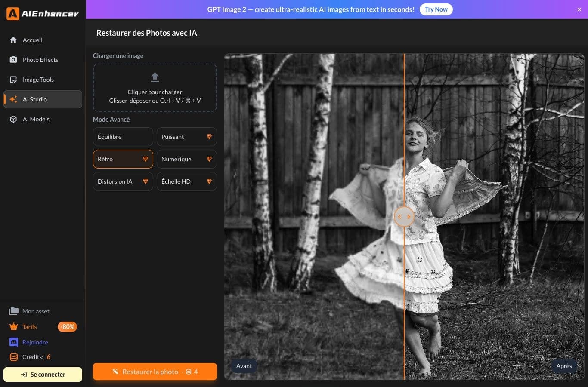Select the Distorsion IA mode
Screen dimensions: 588x387
click(x=123, y=181)
